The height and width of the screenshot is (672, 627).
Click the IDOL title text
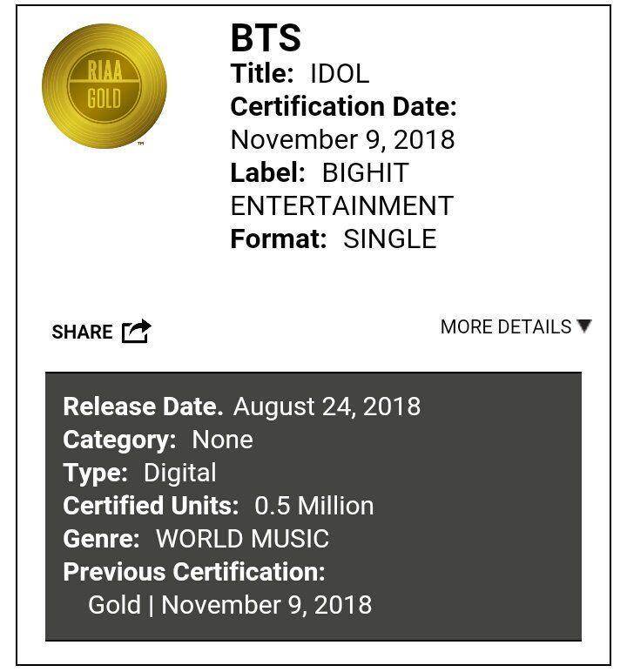pos(340,74)
